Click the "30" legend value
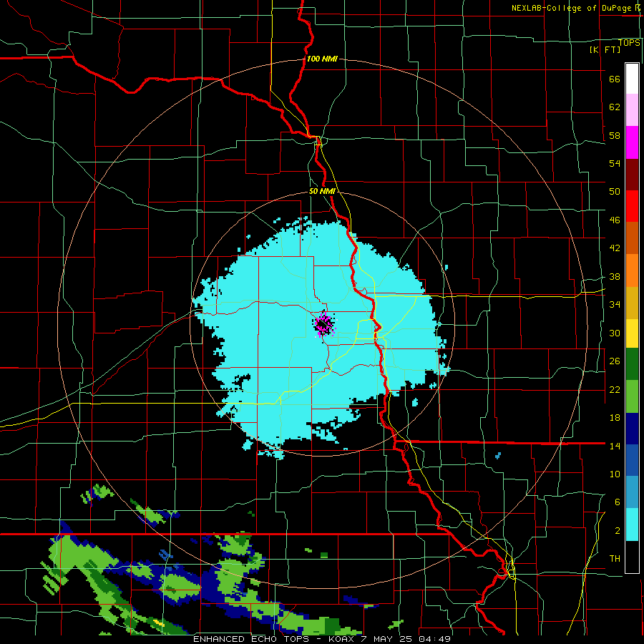 (615, 333)
